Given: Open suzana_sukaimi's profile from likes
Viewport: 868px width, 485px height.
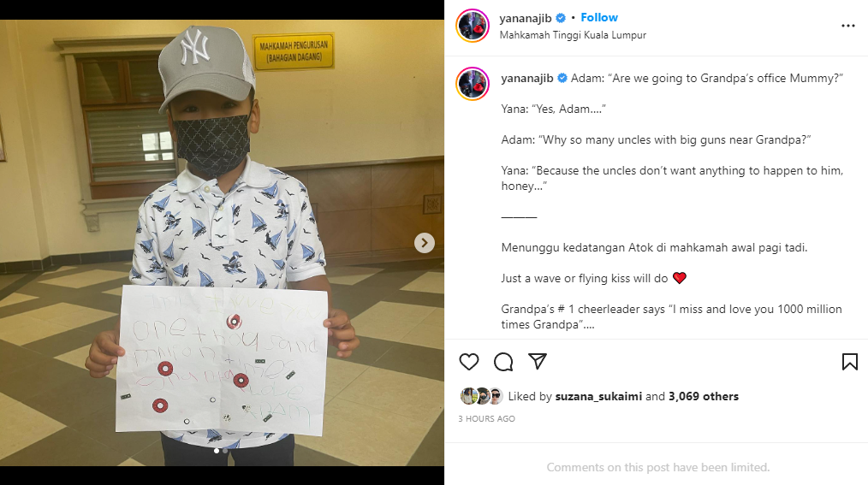Looking at the screenshot, I should point(598,396).
